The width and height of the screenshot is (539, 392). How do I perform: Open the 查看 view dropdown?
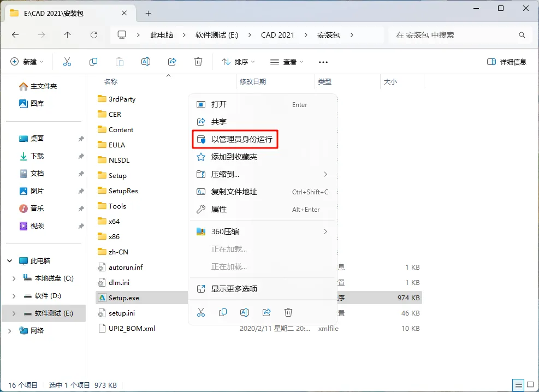pyautogui.click(x=286, y=62)
